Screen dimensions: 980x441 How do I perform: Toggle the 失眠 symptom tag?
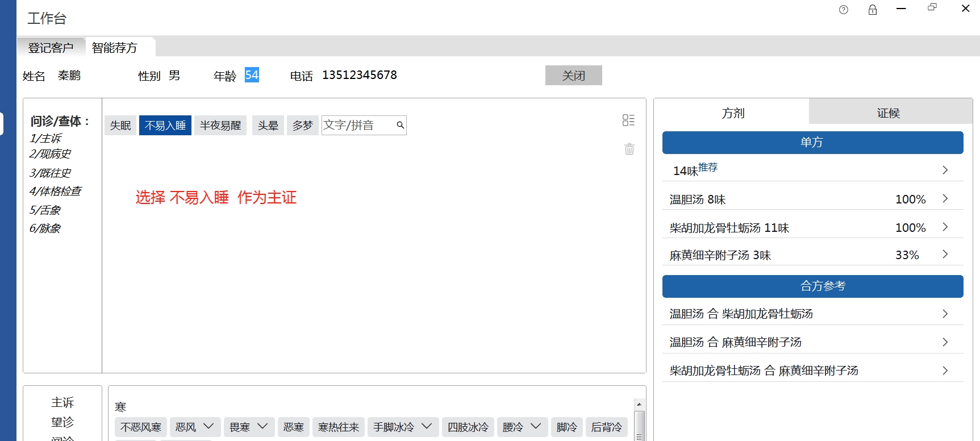[120, 126]
